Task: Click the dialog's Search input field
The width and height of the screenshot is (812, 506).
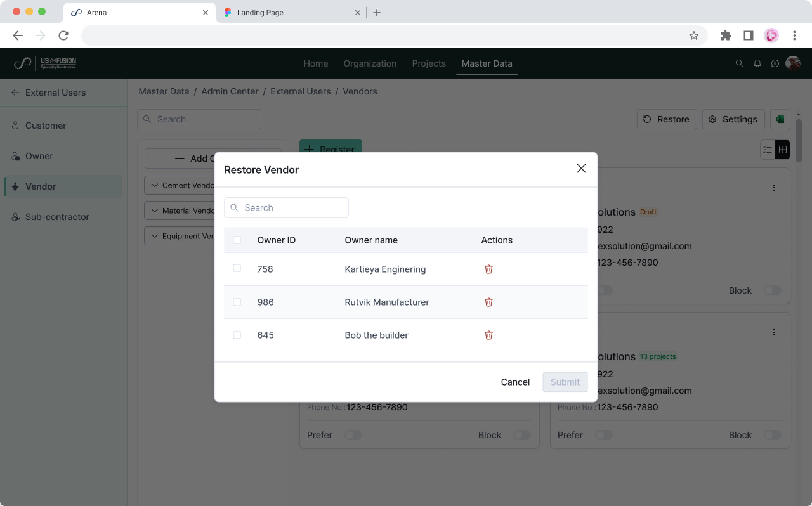Action: [291, 208]
